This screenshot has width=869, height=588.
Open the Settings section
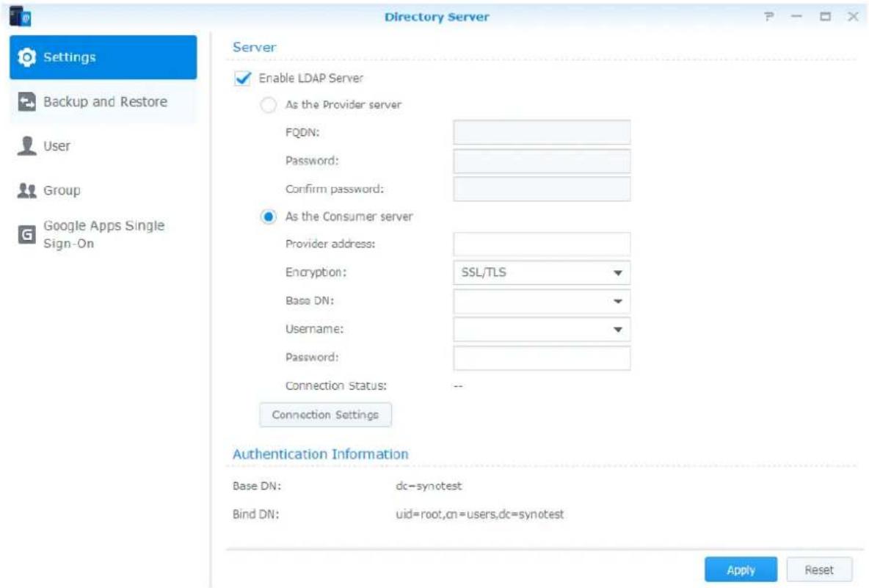pos(103,57)
